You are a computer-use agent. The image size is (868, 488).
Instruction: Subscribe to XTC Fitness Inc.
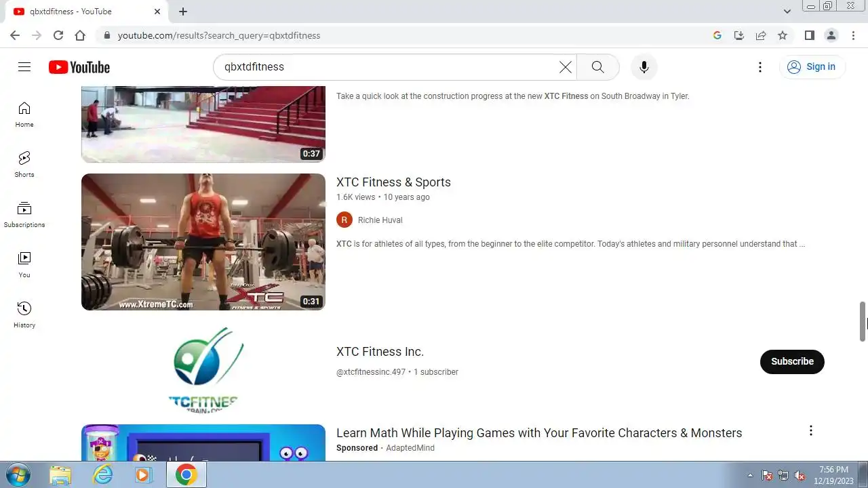pyautogui.click(x=792, y=361)
